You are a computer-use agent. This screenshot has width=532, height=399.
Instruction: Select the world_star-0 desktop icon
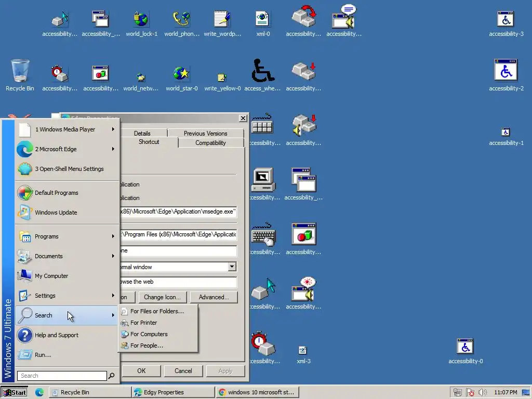[x=181, y=79]
